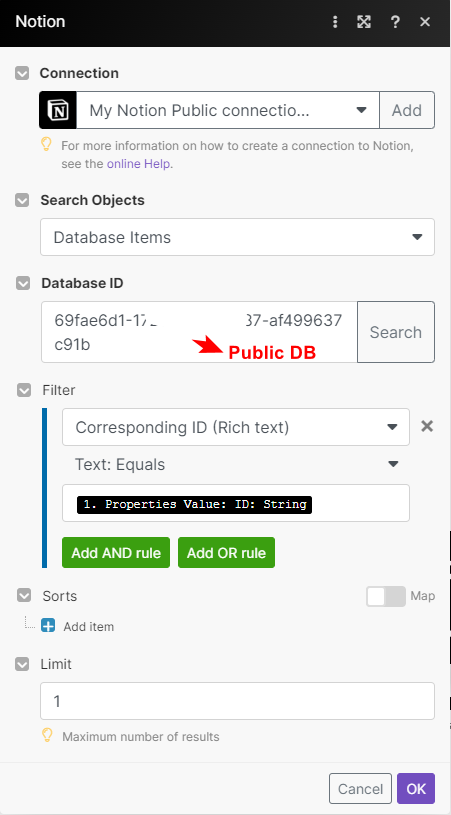Open the Search Objects dropdown showing Database Items
The height and width of the screenshot is (815, 451).
(237, 237)
